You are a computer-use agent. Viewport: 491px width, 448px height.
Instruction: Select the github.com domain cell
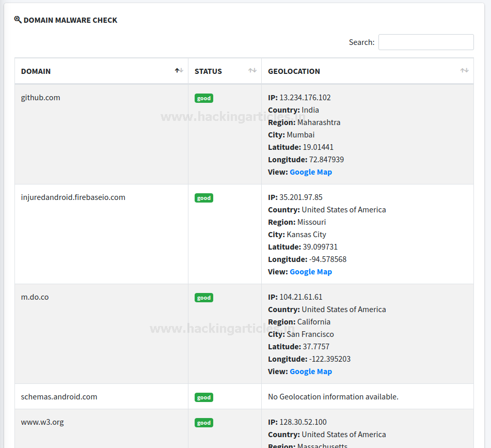(102, 134)
